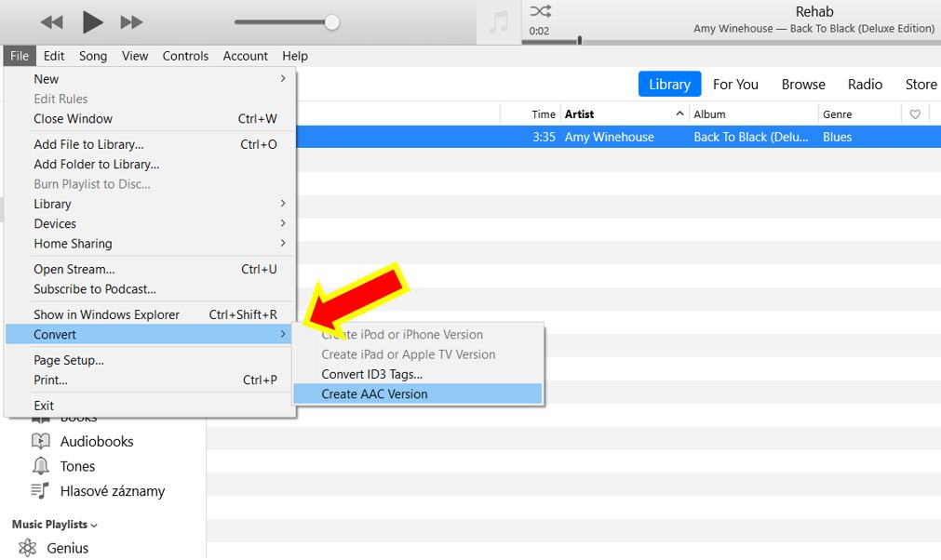This screenshot has width=941, height=560.
Task: Click the Blues genre cell
Action: [x=837, y=138]
